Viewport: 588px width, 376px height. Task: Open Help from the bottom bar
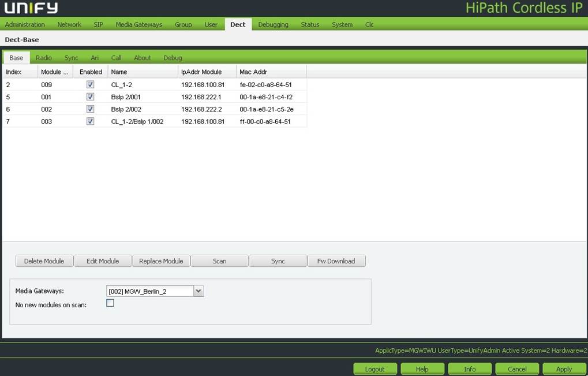point(422,369)
